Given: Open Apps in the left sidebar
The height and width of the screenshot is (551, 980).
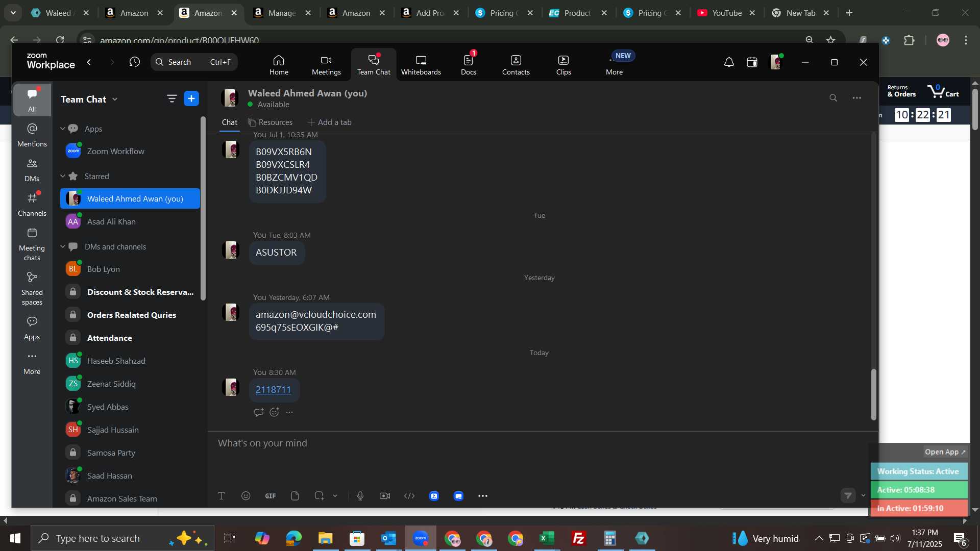Looking at the screenshot, I should click(32, 329).
